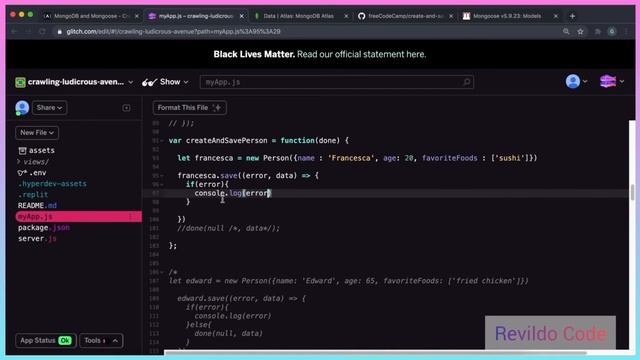Collapse the file sidebar panel
Screen dimensions: 640x360
(127, 108)
